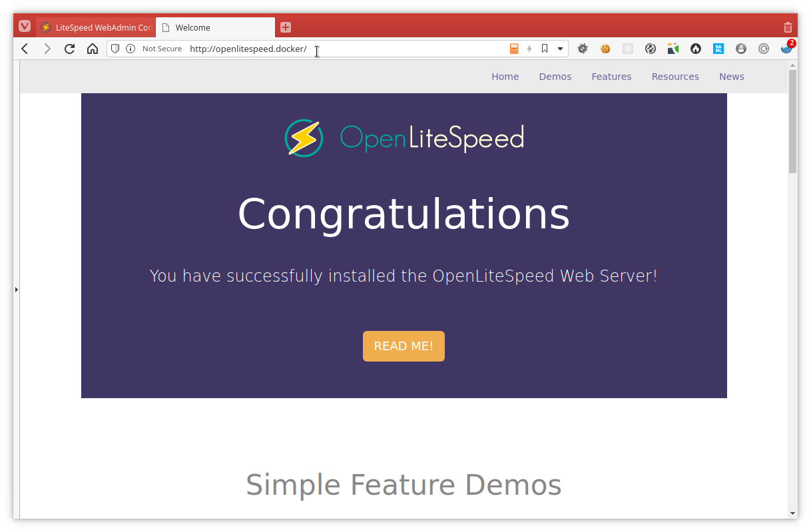Click the flame-logo extension icon
This screenshot has height=532, width=811.
696,48
